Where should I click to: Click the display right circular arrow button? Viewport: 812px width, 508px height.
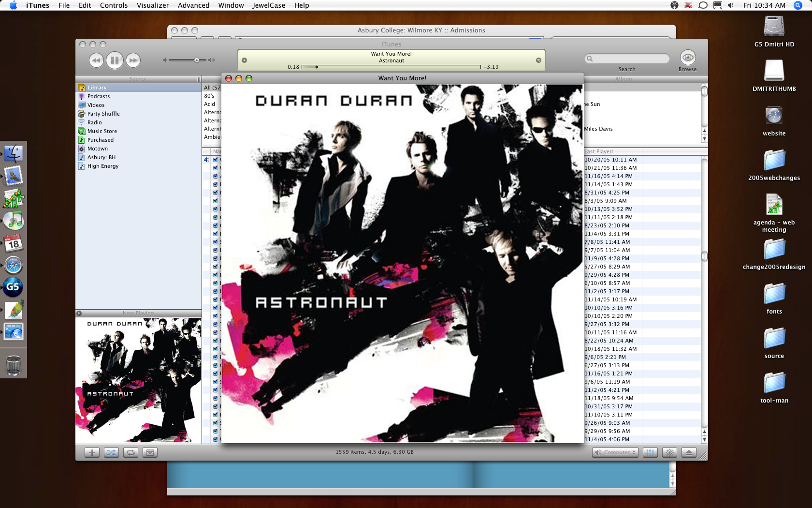(538, 60)
